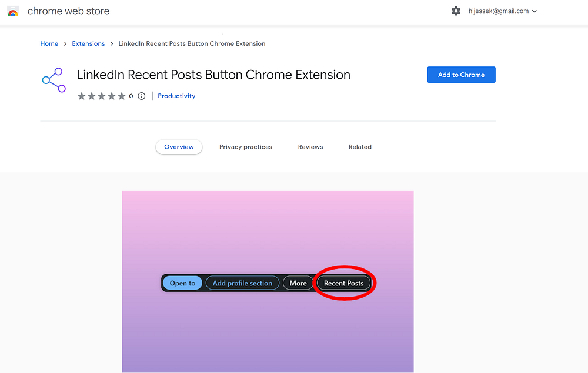This screenshot has width=588, height=373.
Task: Open the Productivity category link
Action: click(x=176, y=96)
